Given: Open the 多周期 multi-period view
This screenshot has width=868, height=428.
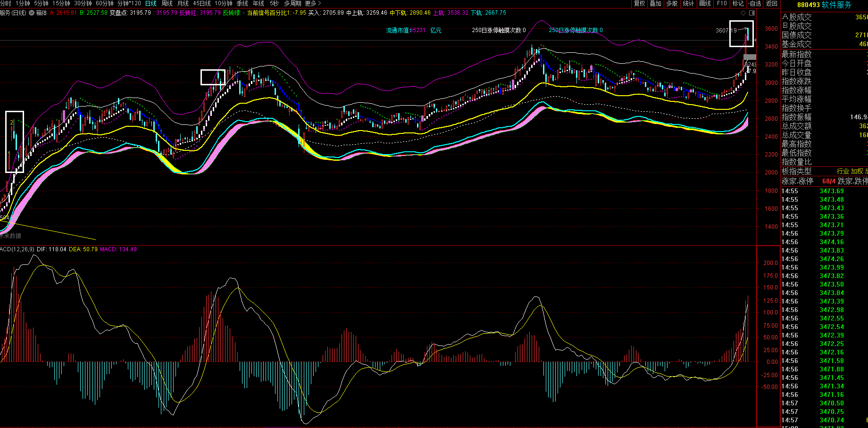Looking at the screenshot, I should pyautogui.click(x=292, y=4).
